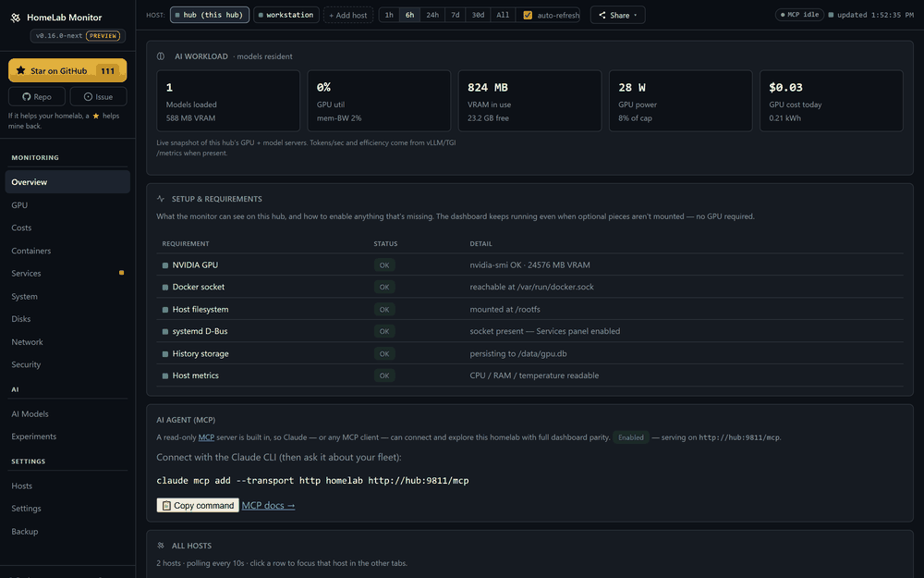Open the Costs page in the sidebar
The height and width of the screenshot is (578, 924).
click(x=67, y=228)
